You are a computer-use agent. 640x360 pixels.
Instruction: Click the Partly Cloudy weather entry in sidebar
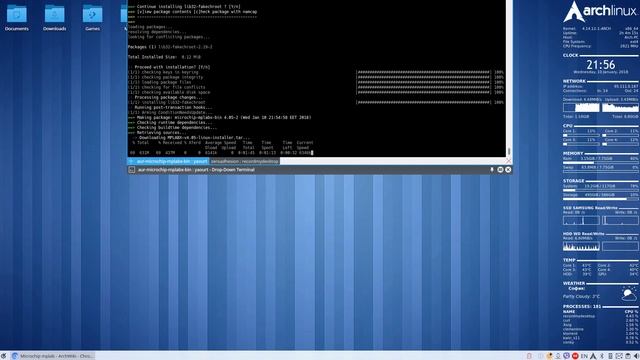[581, 296]
